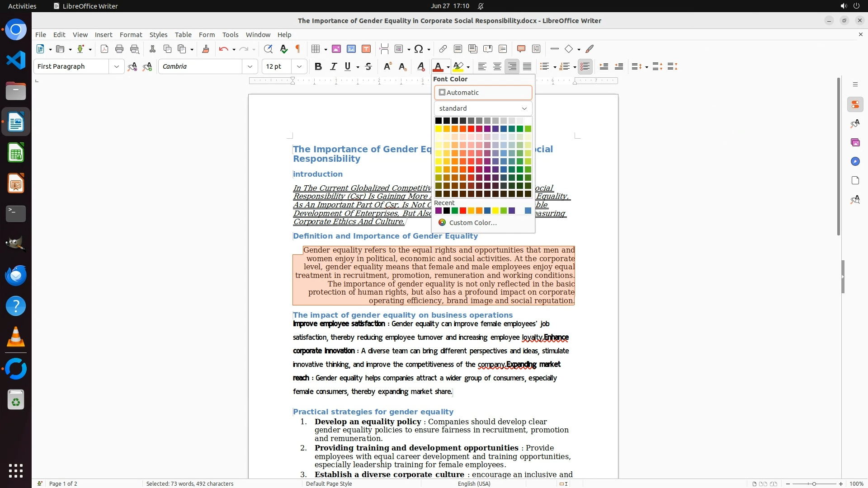Open the First Paragraph style dropdown
The width and height of the screenshot is (868, 488).
(x=117, y=67)
